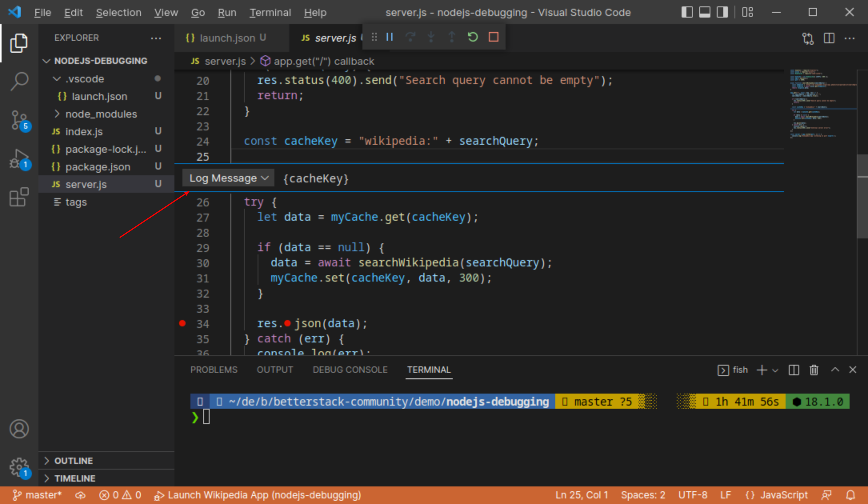Switch to the DEBUG CONSOLE panel tab
This screenshot has width=868, height=504.
click(x=350, y=370)
